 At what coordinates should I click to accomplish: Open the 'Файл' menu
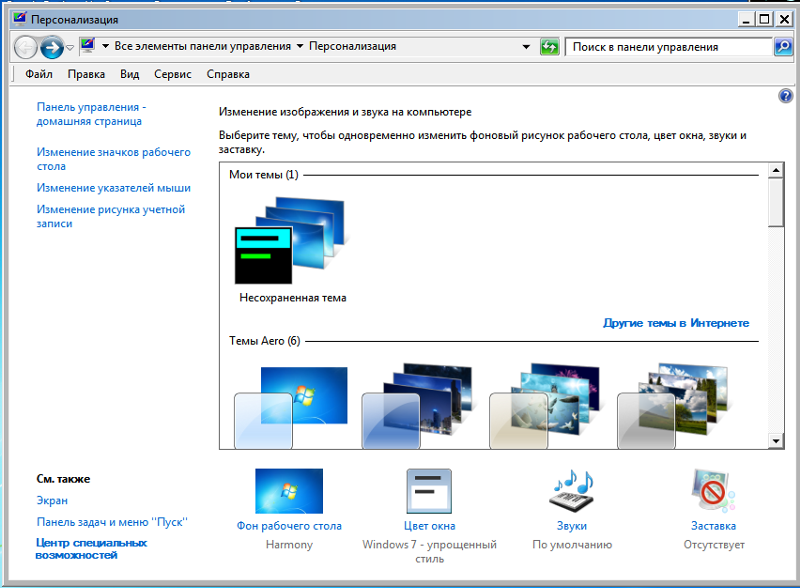[39, 74]
